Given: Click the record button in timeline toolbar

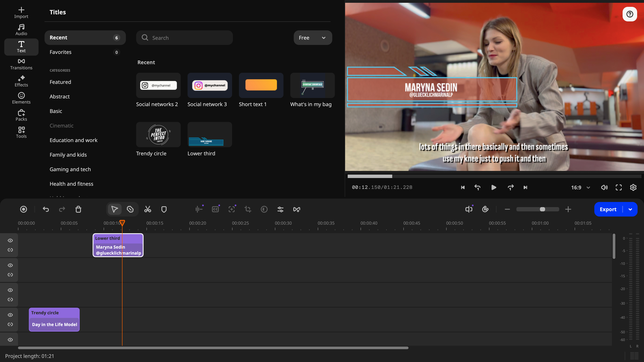Looking at the screenshot, I should click(24, 209).
